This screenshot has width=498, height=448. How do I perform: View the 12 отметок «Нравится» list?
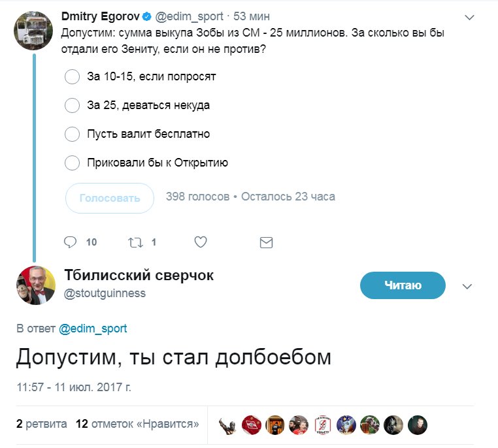[137, 424]
